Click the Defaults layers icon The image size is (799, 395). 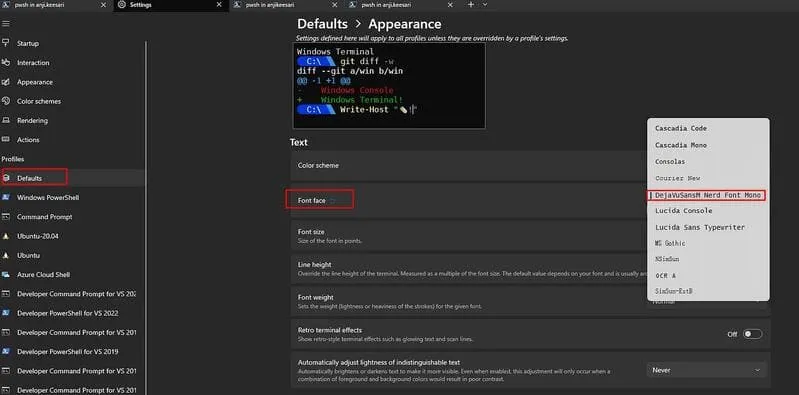tap(6, 178)
